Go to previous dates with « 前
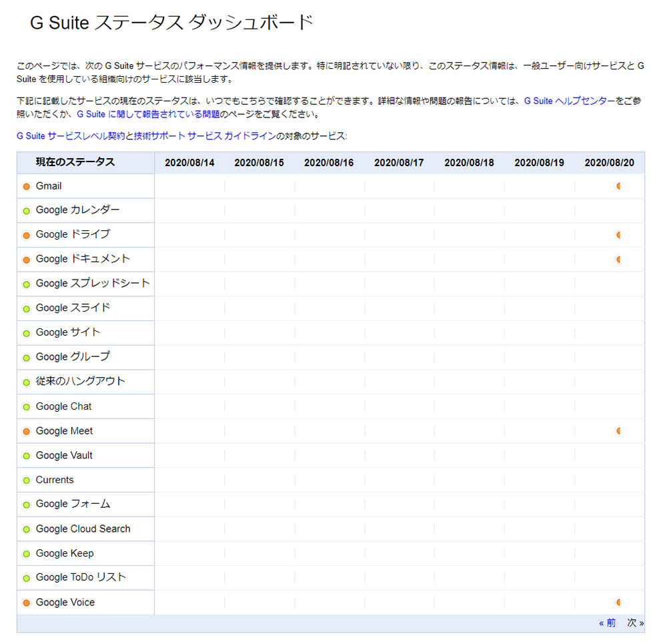Screen dimensions: 667x644 coord(608,623)
